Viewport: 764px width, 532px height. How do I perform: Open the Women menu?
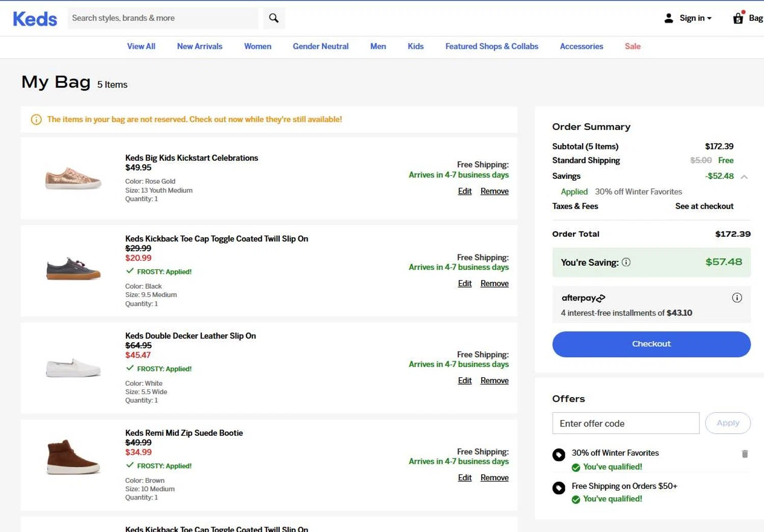pyautogui.click(x=258, y=46)
